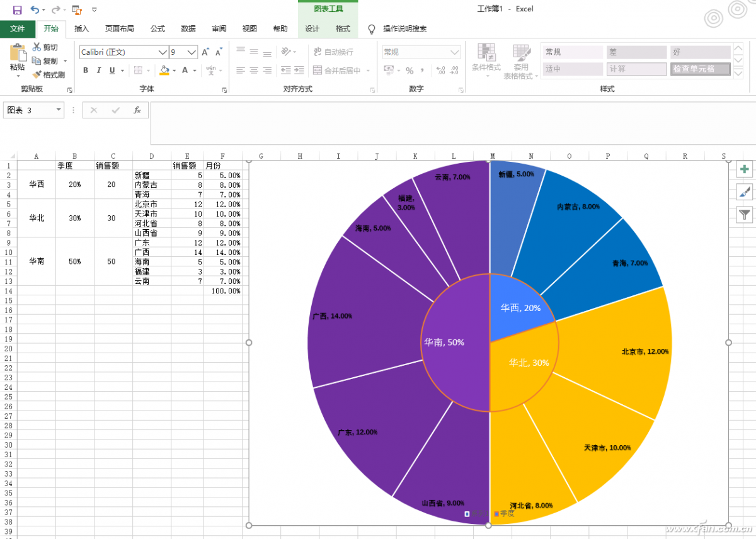Click the Redo arrow icon

(55, 9)
